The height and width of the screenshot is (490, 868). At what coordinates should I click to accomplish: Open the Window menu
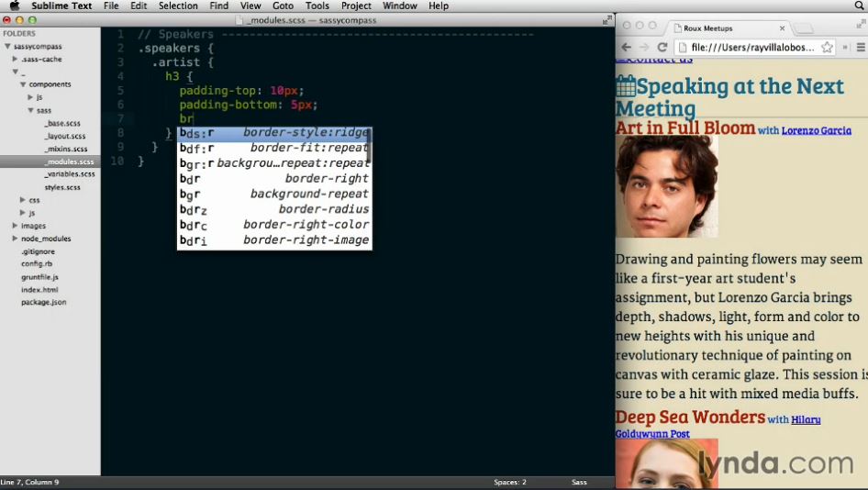400,6
